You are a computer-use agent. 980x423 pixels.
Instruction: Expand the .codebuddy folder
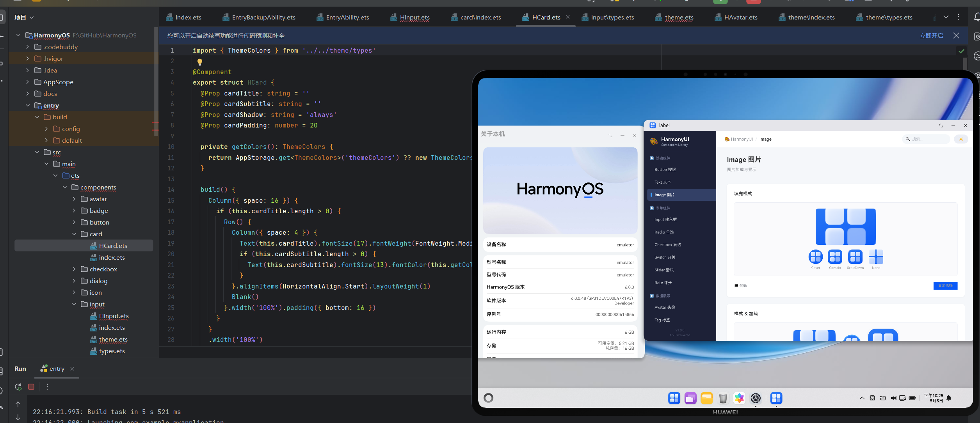[27, 47]
